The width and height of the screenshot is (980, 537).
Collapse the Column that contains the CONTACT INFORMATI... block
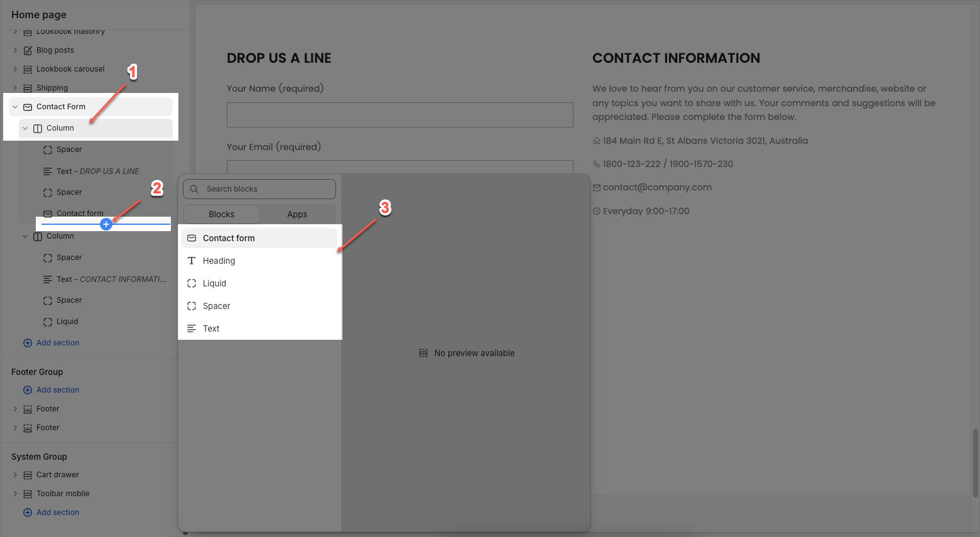[25, 236]
